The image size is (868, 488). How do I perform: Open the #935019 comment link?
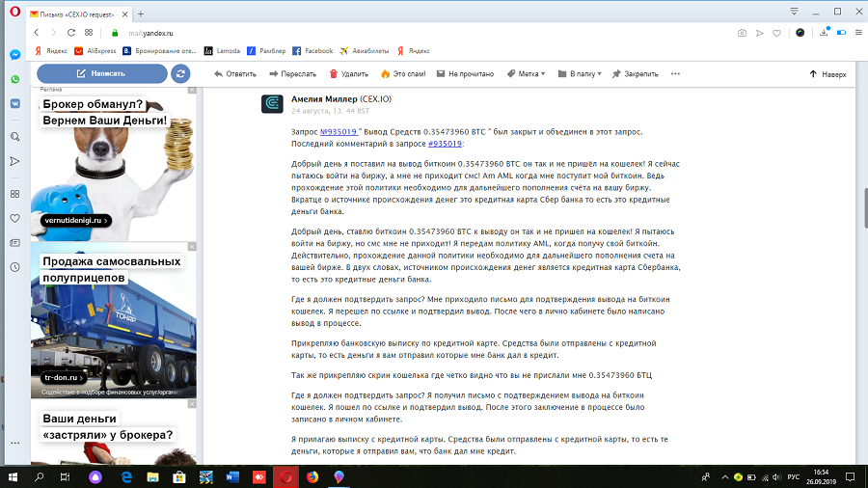tap(445, 144)
